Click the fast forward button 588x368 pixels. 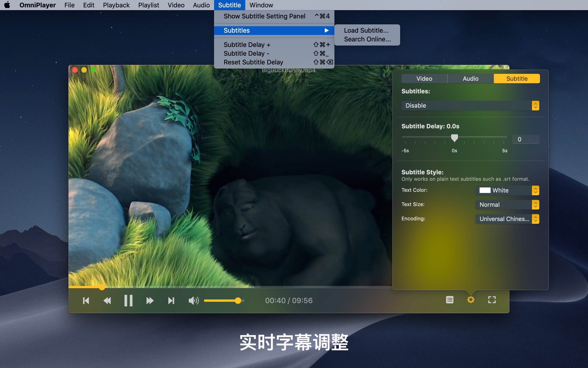click(x=150, y=301)
